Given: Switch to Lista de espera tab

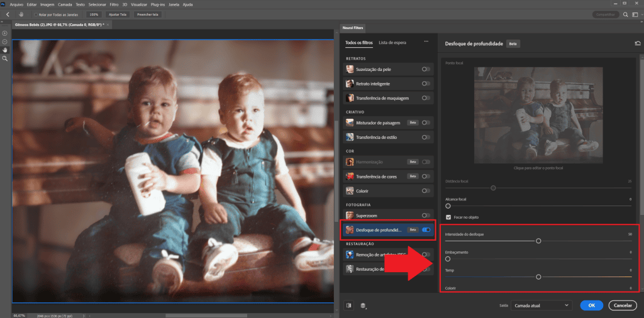Looking at the screenshot, I should coord(392,42).
